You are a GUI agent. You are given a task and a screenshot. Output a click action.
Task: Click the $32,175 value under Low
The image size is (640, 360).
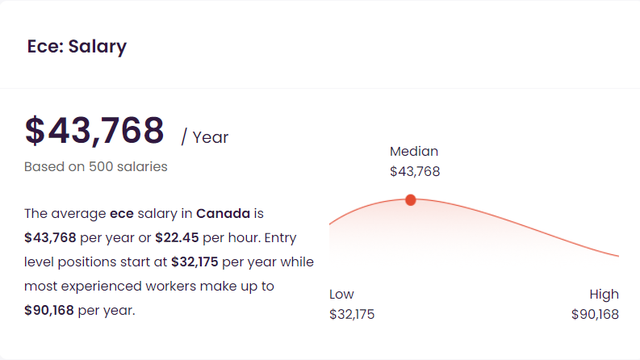(352, 314)
